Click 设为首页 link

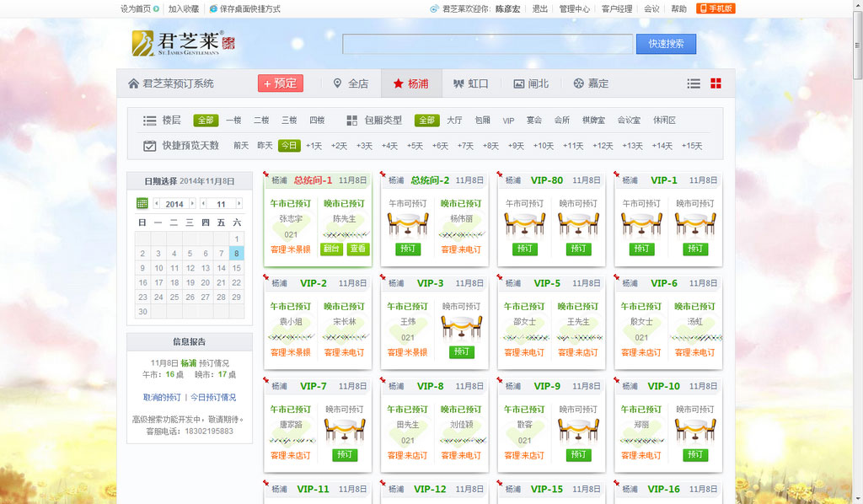coord(136,8)
